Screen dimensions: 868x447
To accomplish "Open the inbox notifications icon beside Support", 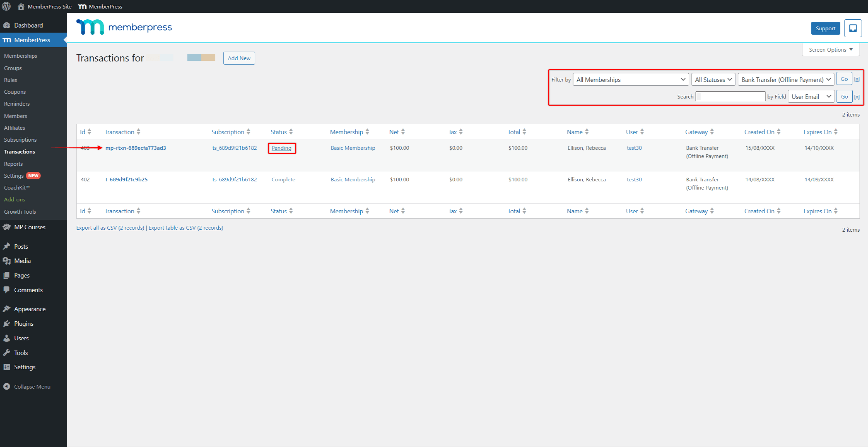I will tap(853, 28).
